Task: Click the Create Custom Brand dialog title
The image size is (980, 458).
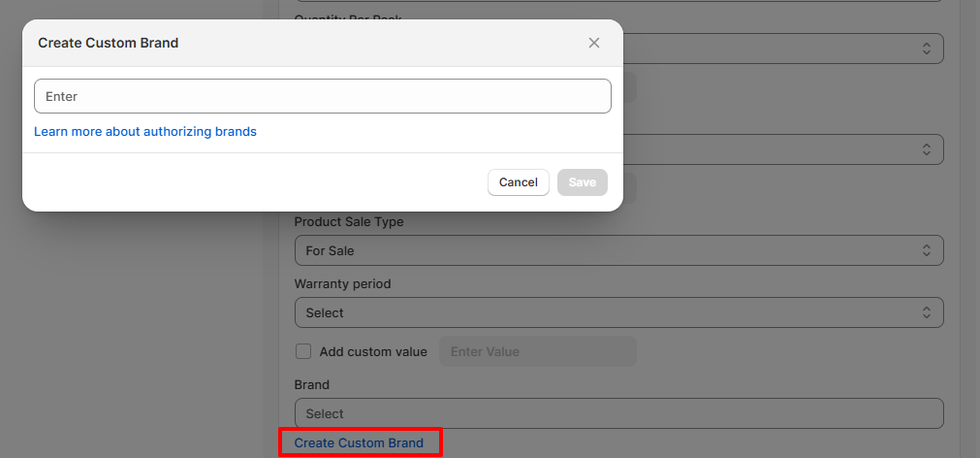Action: pyautogui.click(x=109, y=43)
